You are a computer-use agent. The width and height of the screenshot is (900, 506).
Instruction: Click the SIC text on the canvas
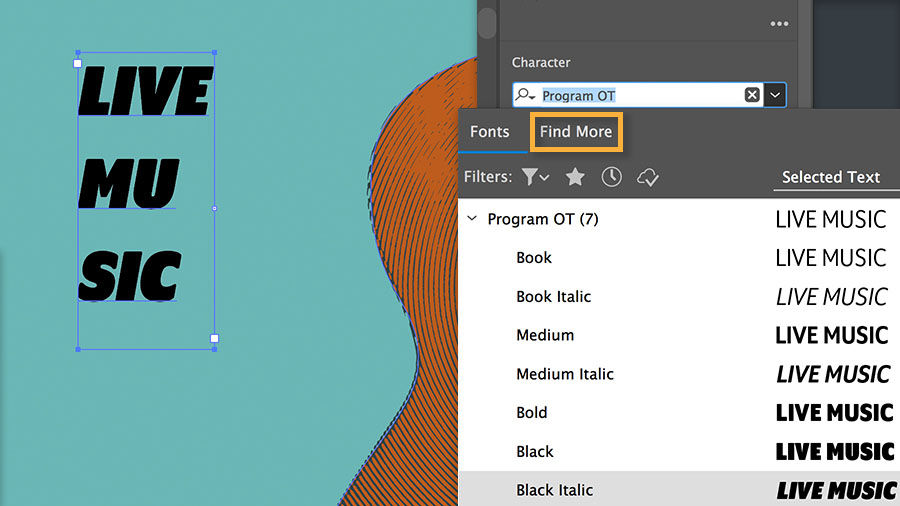130,276
